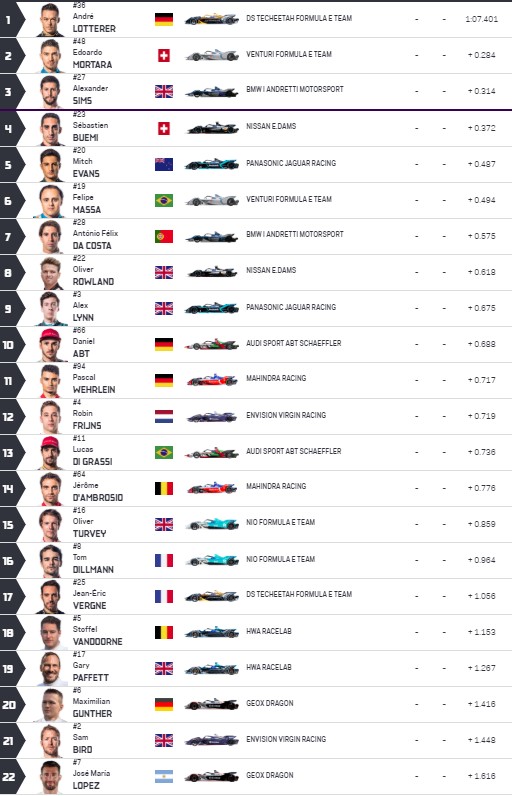Click the Audi car image beside Daniel Abt
The width and height of the screenshot is (512, 796).
coord(212,344)
